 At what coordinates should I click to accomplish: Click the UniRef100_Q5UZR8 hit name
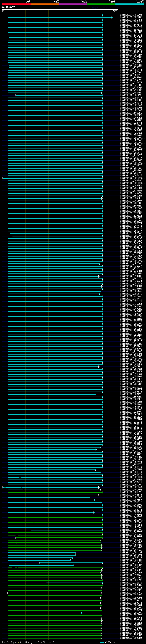pos(131,633)
